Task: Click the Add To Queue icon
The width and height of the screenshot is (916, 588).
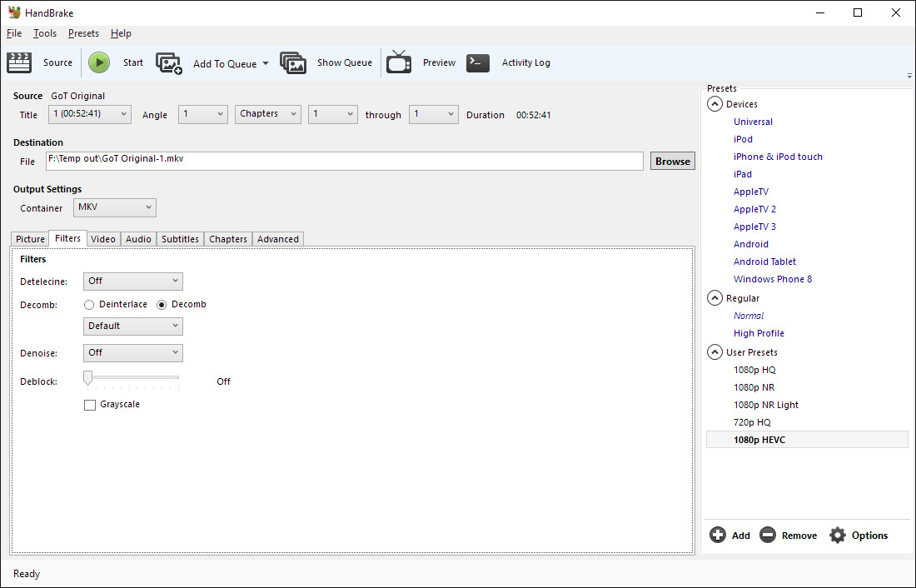Action: pyautogui.click(x=169, y=63)
